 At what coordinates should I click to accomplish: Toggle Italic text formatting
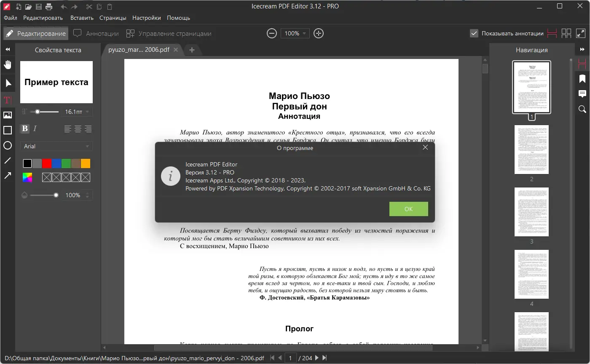[35, 128]
